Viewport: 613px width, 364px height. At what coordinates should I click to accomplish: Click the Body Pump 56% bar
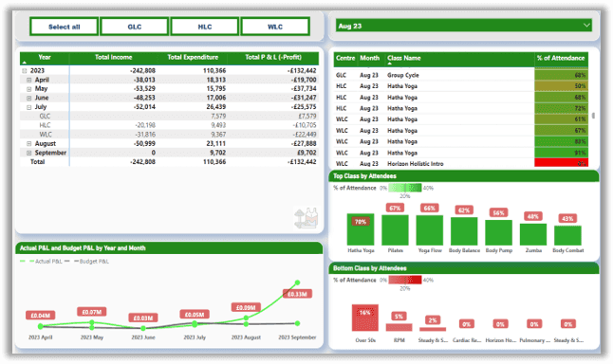(498, 232)
